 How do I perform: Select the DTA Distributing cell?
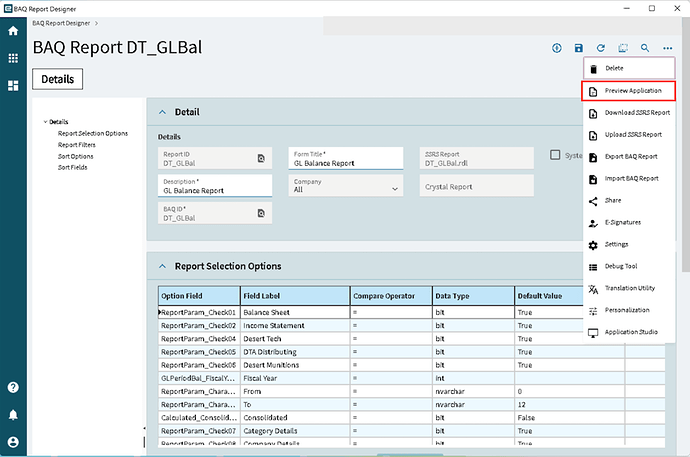(295, 352)
